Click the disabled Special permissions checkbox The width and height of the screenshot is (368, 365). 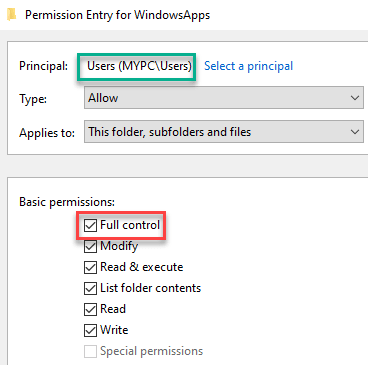coord(90,351)
